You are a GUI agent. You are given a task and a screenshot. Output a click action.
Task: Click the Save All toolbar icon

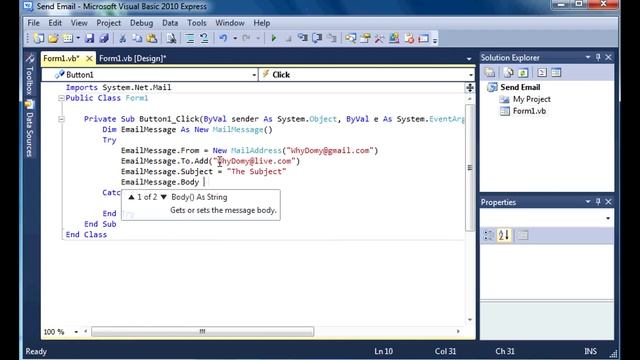tap(104, 38)
